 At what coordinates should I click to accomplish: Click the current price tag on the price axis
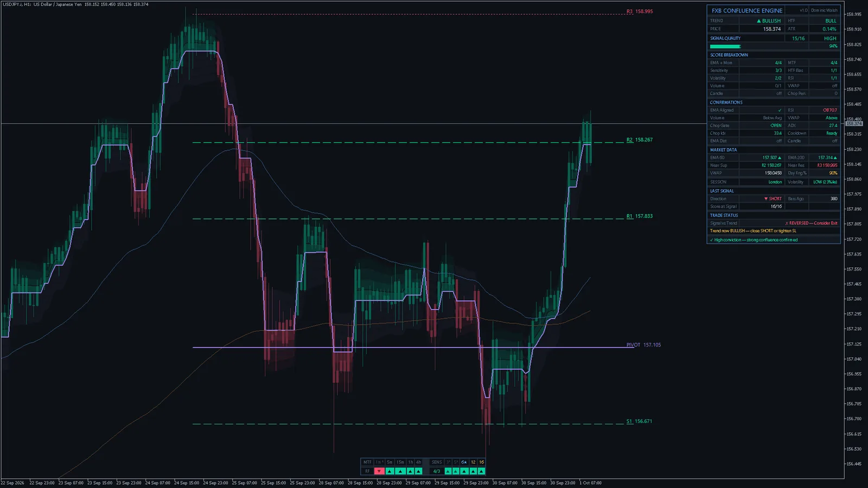click(x=854, y=124)
